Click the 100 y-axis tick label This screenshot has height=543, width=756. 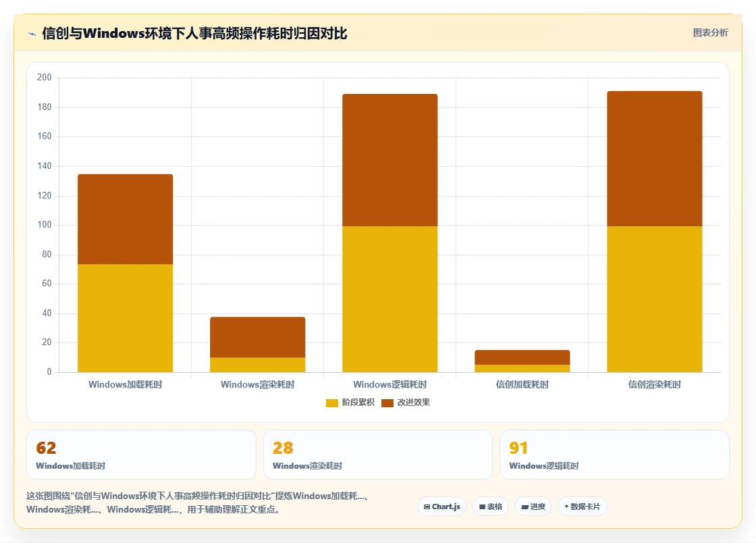(x=45, y=224)
